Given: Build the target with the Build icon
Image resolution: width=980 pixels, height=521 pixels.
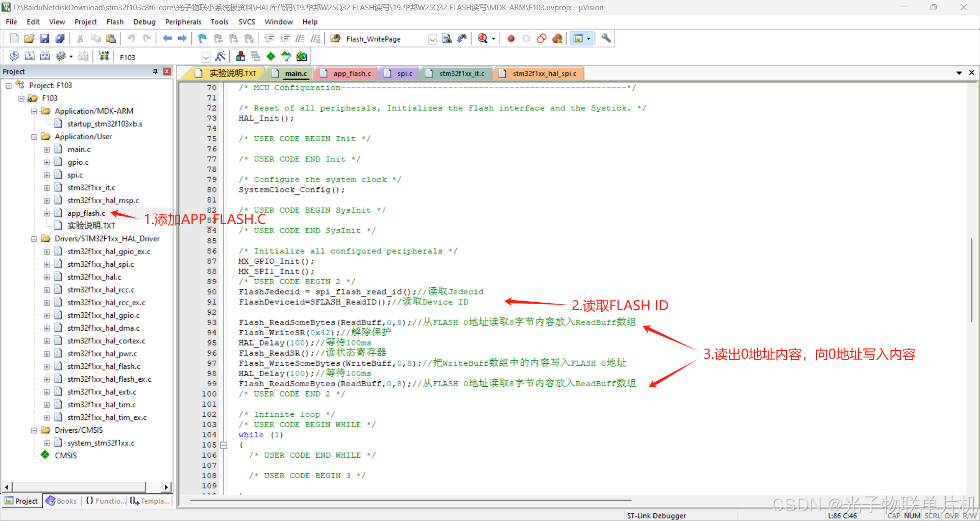Looking at the screenshot, I should click(30, 56).
